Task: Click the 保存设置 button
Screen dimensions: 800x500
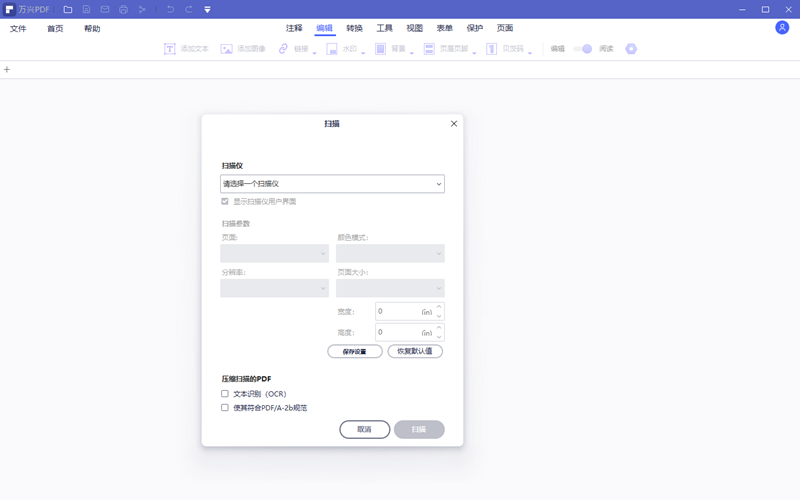Action: [x=355, y=352]
